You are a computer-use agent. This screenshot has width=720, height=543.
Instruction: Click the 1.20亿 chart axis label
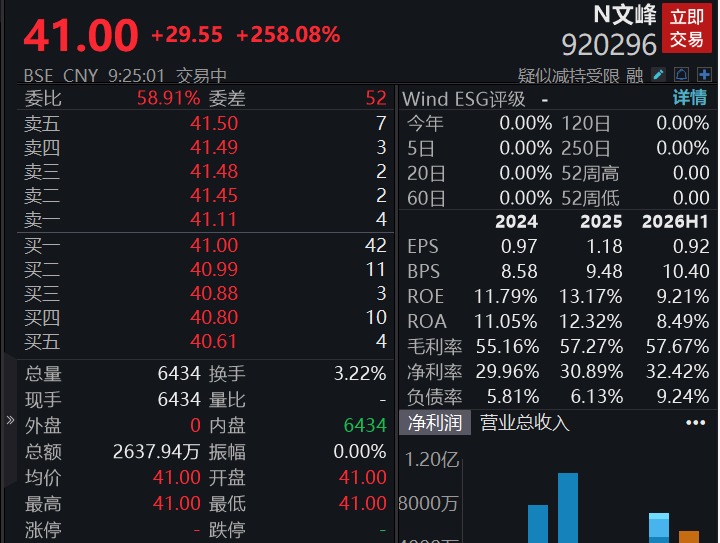431,459
